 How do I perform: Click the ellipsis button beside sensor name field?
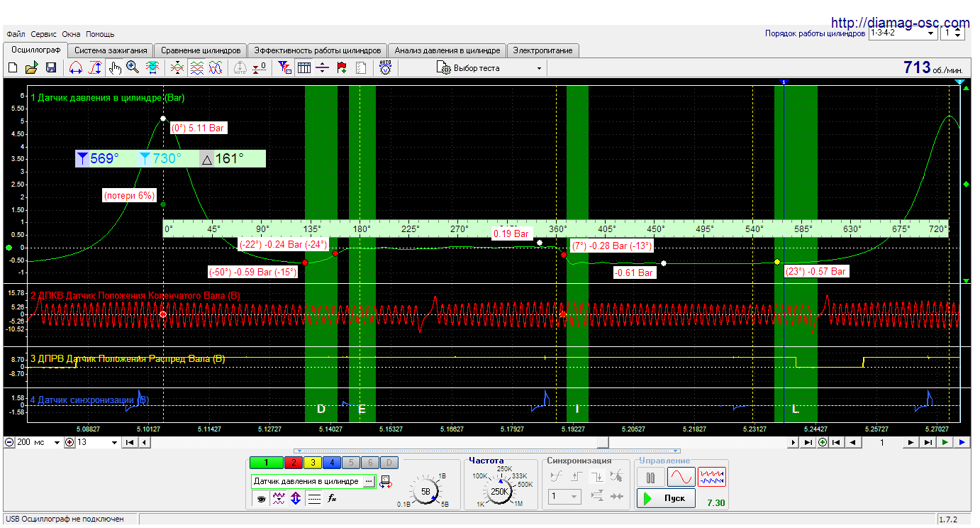[x=369, y=481]
